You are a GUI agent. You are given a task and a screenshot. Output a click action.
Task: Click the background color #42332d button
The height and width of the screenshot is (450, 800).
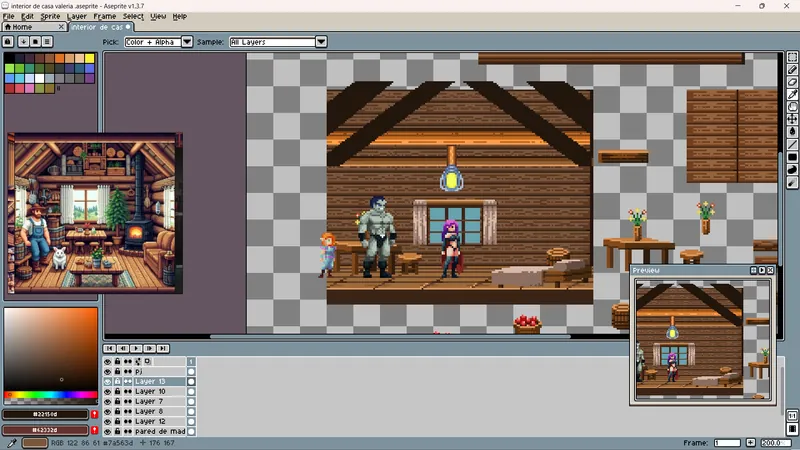pos(45,430)
